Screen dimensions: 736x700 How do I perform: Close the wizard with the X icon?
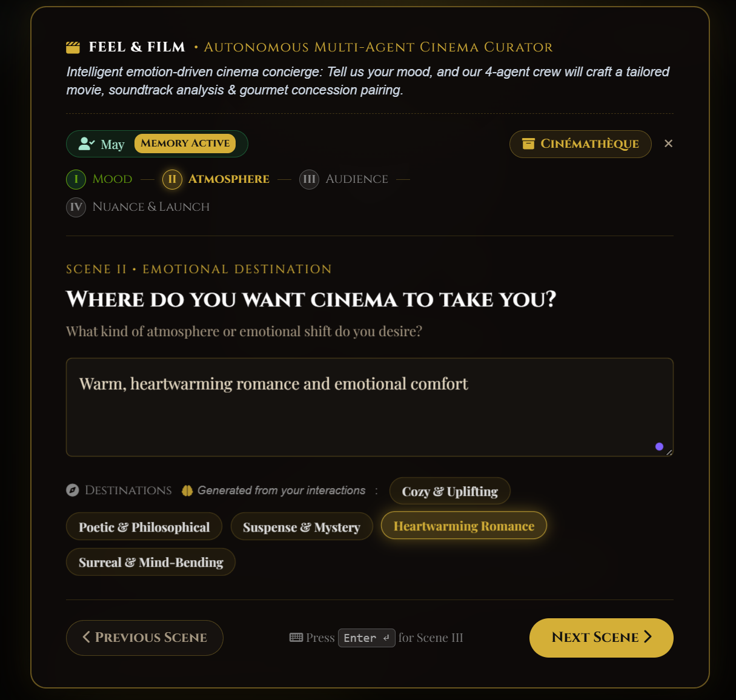click(x=668, y=144)
